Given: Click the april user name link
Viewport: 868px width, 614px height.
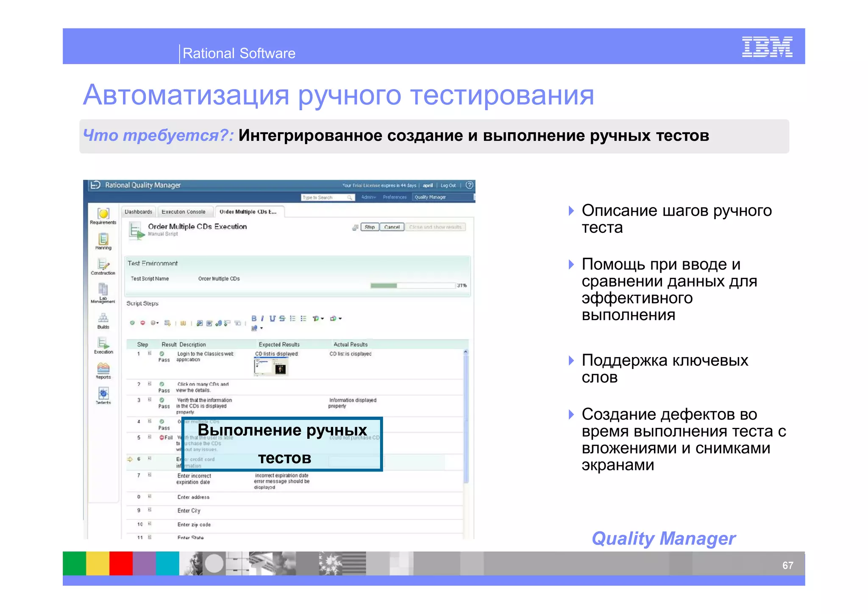Looking at the screenshot, I should coord(428,185).
